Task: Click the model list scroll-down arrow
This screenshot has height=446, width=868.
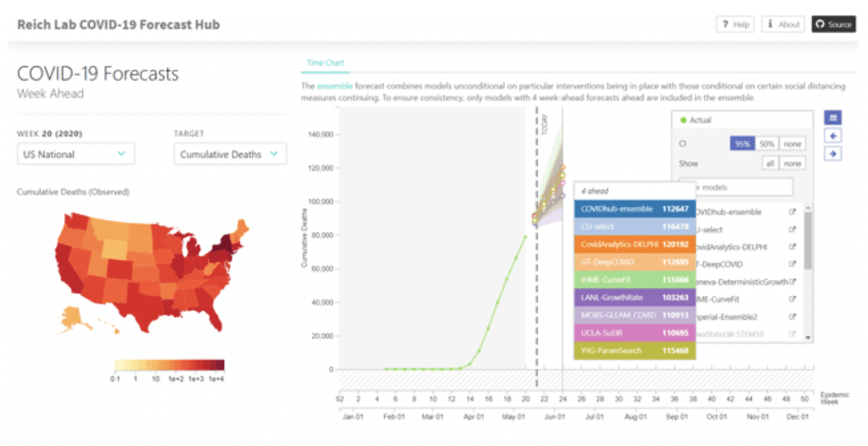Action: [808, 338]
